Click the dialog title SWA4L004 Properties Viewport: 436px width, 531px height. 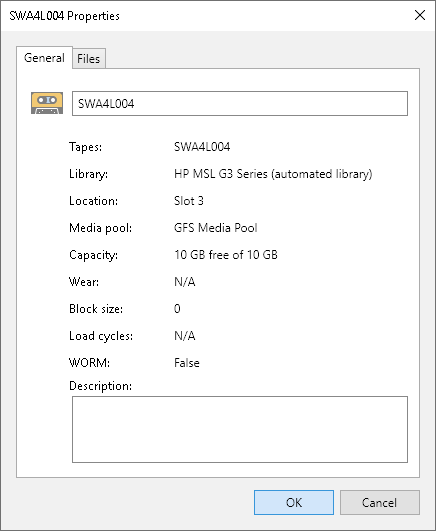point(64,16)
